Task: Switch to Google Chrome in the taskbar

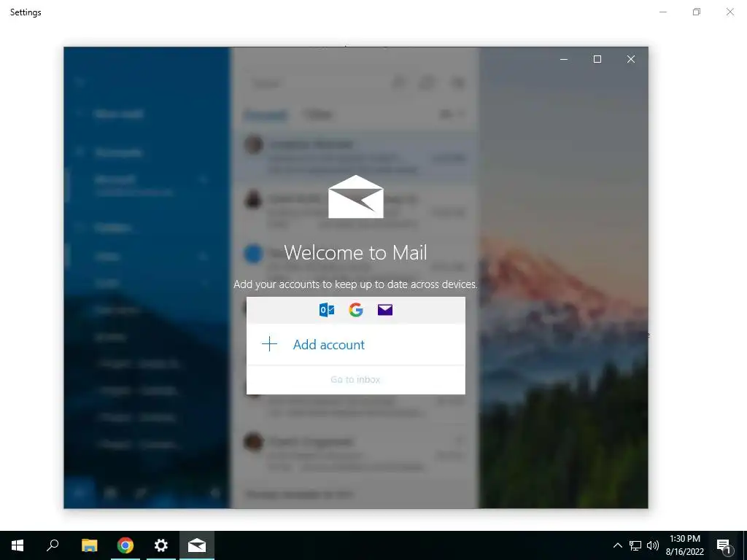Action: (x=125, y=545)
